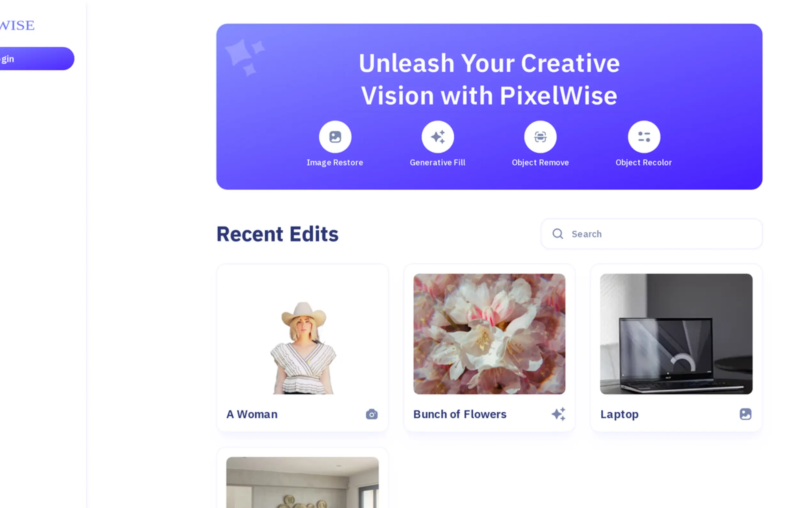The width and height of the screenshot is (812, 508).
Task: Open the Image Restore tool icon
Action: click(x=335, y=137)
